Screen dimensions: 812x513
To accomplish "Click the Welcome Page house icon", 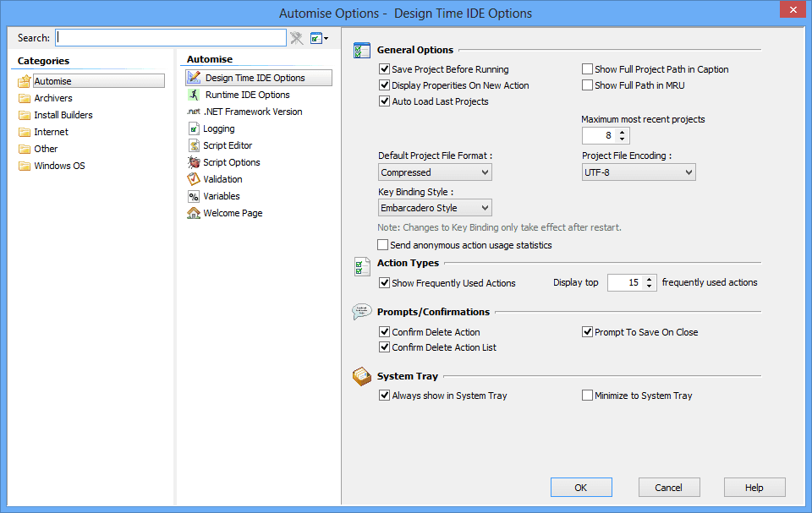I will (194, 213).
